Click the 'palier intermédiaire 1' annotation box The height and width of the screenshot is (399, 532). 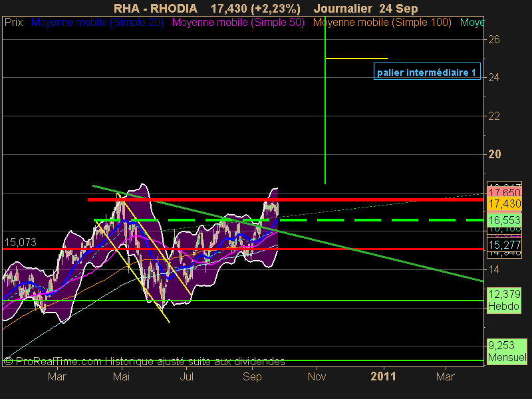(x=427, y=72)
